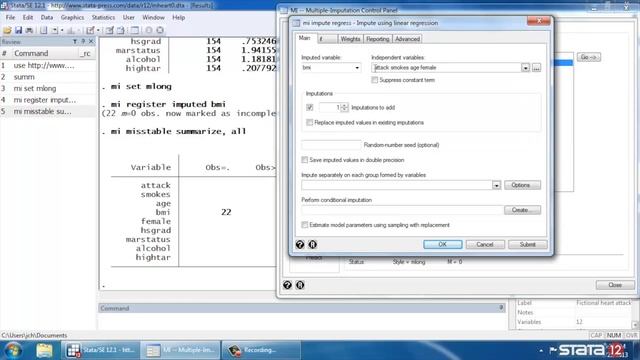
Task: Open the Statistics menu
Action: coord(103,17)
